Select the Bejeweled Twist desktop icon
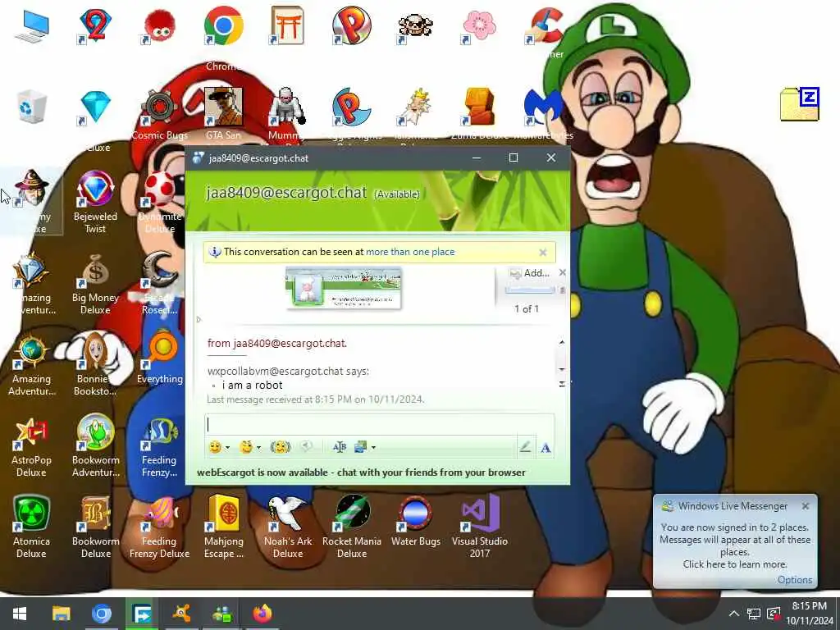 pyautogui.click(x=95, y=202)
